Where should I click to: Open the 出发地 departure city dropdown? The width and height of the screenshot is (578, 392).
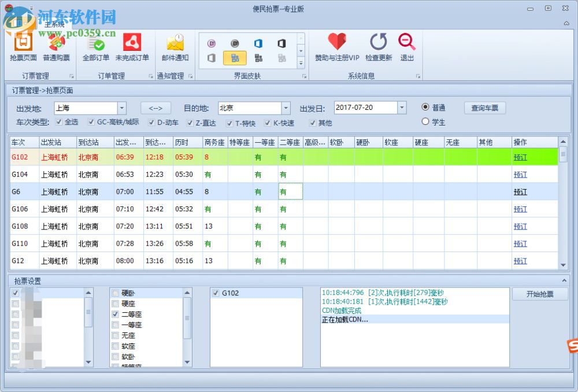coord(121,108)
